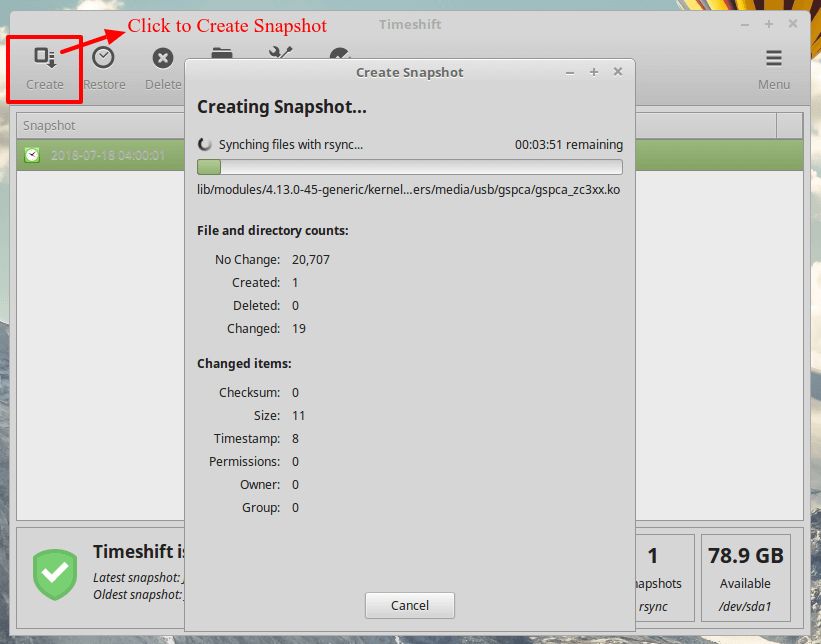Click the spinner beside Synching files

(204, 145)
